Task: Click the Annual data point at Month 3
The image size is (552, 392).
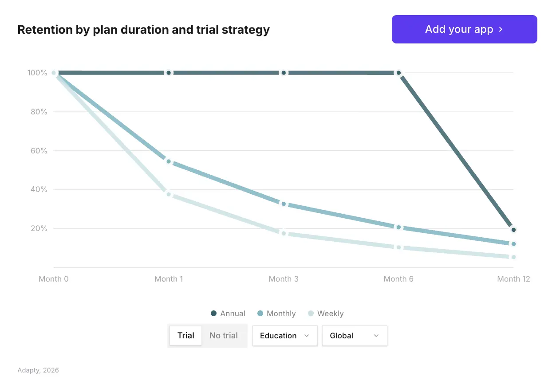Action: click(x=284, y=73)
